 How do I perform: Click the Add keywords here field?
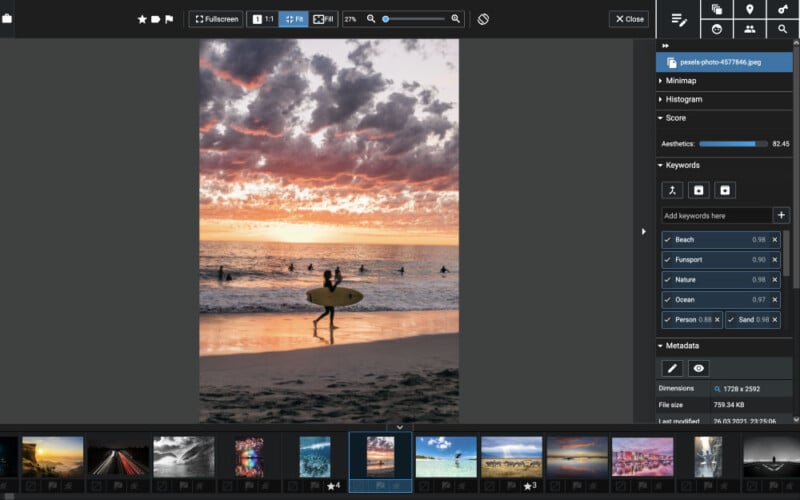716,215
